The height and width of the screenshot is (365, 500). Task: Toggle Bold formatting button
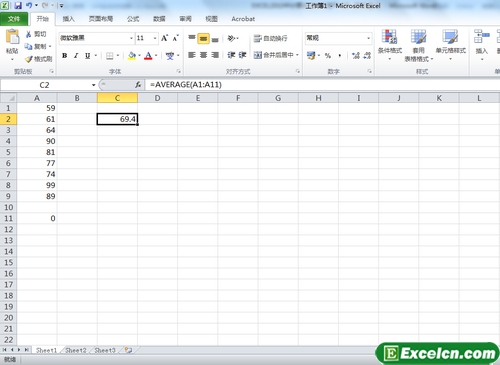coord(65,56)
